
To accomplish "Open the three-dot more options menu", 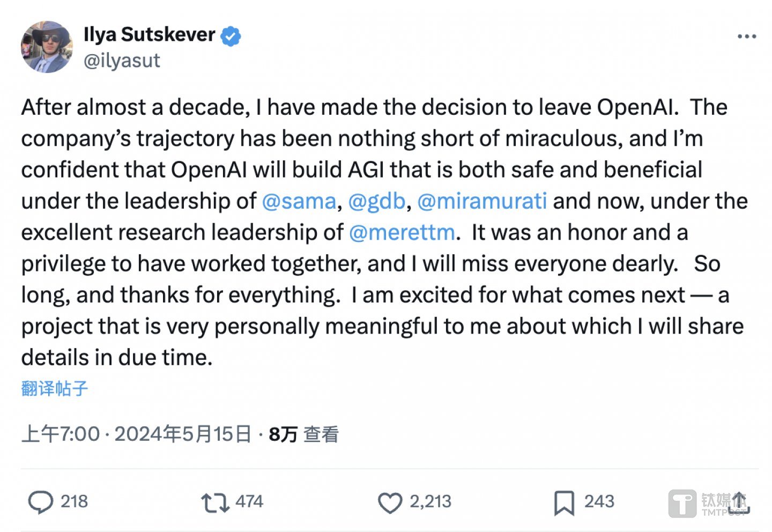I will pos(746,36).
